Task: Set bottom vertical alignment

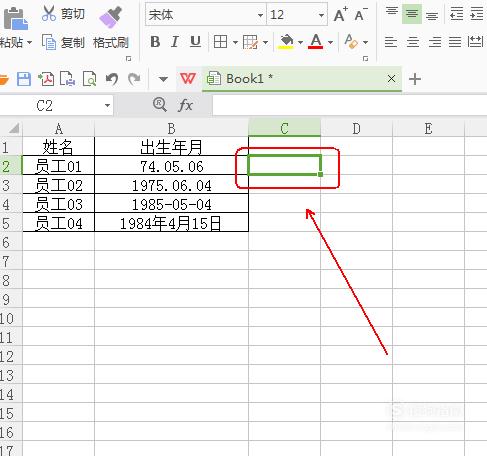Action: coord(432,15)
